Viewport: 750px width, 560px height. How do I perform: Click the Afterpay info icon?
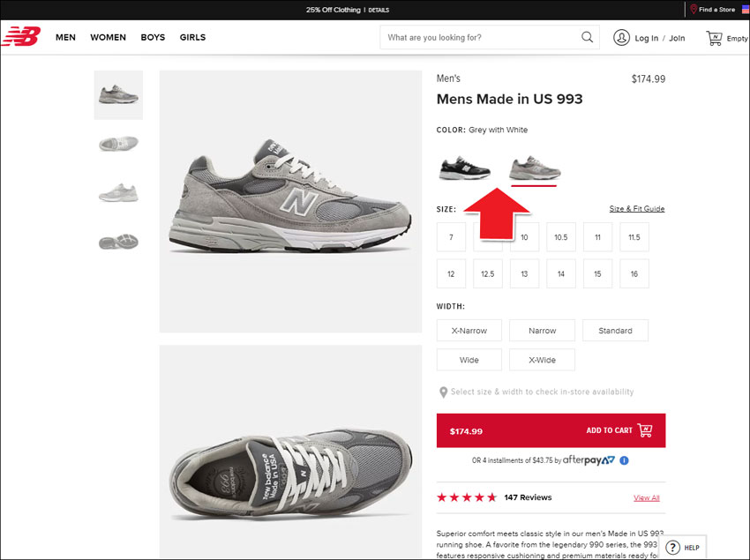tap(624, 460)
